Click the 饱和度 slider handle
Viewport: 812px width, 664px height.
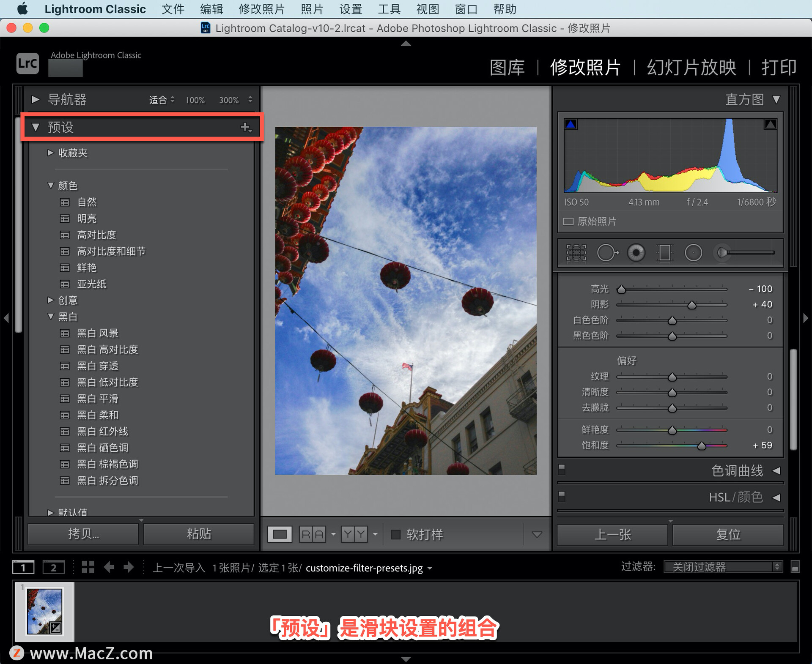click(702, 445)
